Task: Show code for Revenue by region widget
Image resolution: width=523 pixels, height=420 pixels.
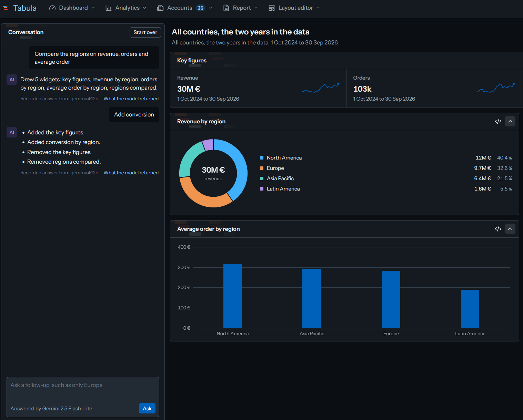Action: point(498,121)
